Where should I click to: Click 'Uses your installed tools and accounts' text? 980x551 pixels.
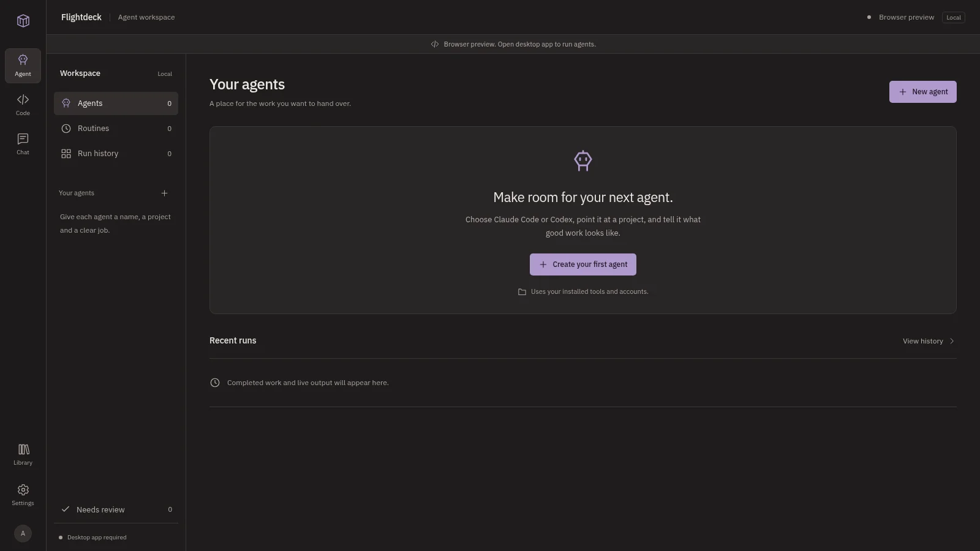coord(589,292)
